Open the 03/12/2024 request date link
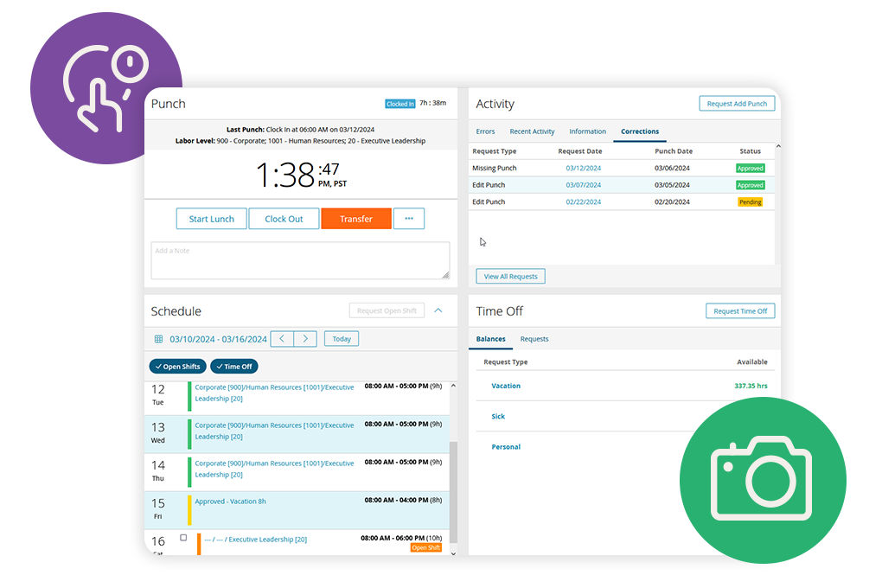Screen dimensions: 882x588 point(583,168)
